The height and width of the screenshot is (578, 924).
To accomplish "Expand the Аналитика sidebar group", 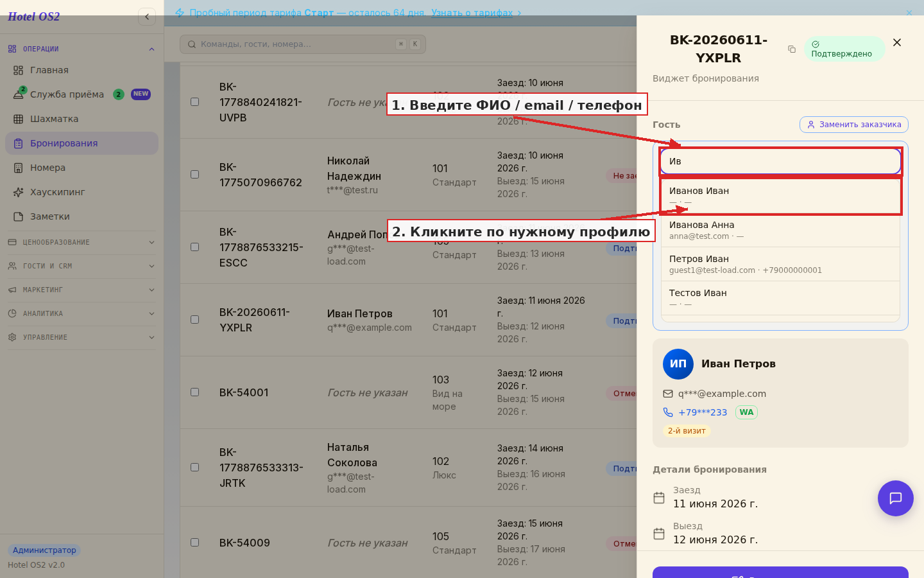I will pos(81,313).
